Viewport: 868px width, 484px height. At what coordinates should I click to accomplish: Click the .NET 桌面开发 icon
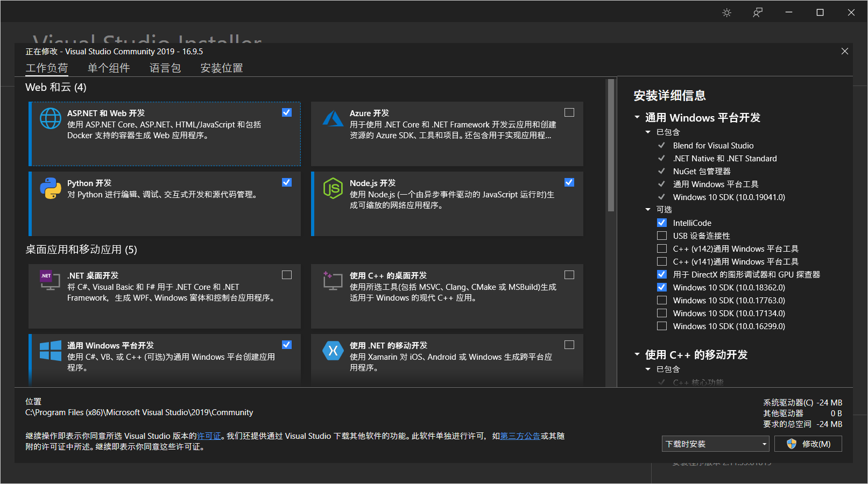pyautogui.click(x=50, y=281)
